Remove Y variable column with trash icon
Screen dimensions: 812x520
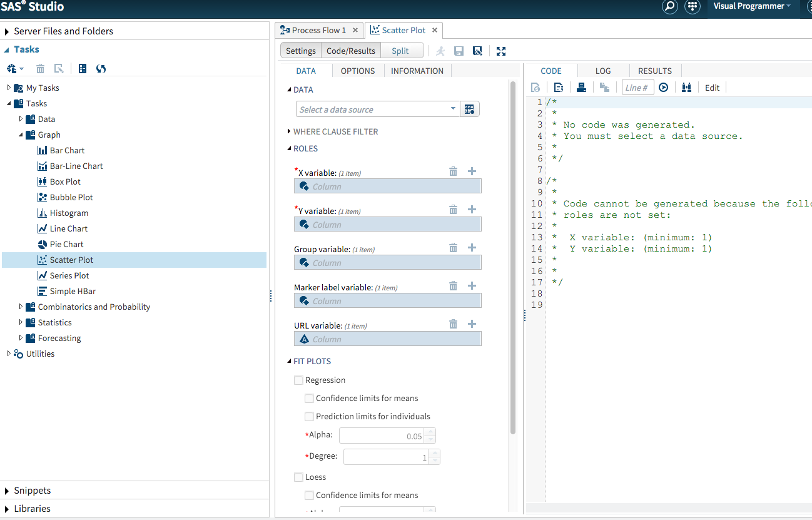tap(453, 210)
